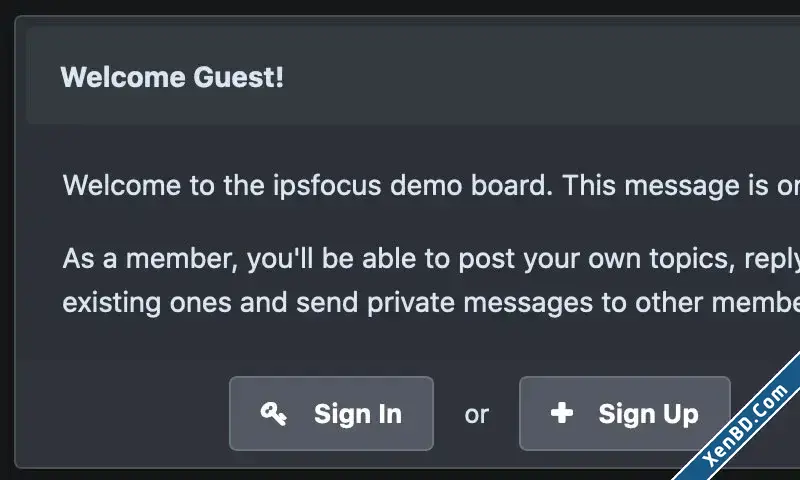Click the word "Guest!" in the title
The image size is (800, 480).
coord(238,78)
